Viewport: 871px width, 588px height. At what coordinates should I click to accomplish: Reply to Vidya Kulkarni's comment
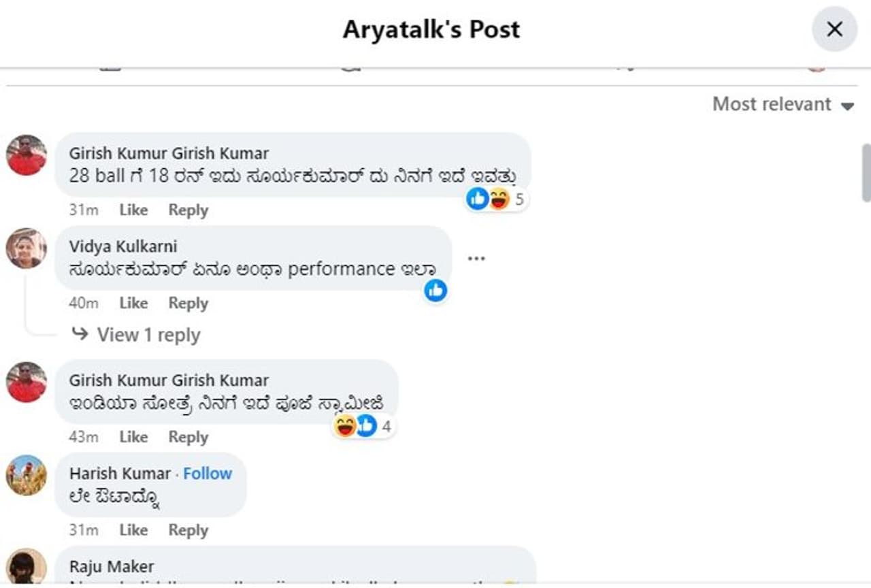(x=188, y=303)
